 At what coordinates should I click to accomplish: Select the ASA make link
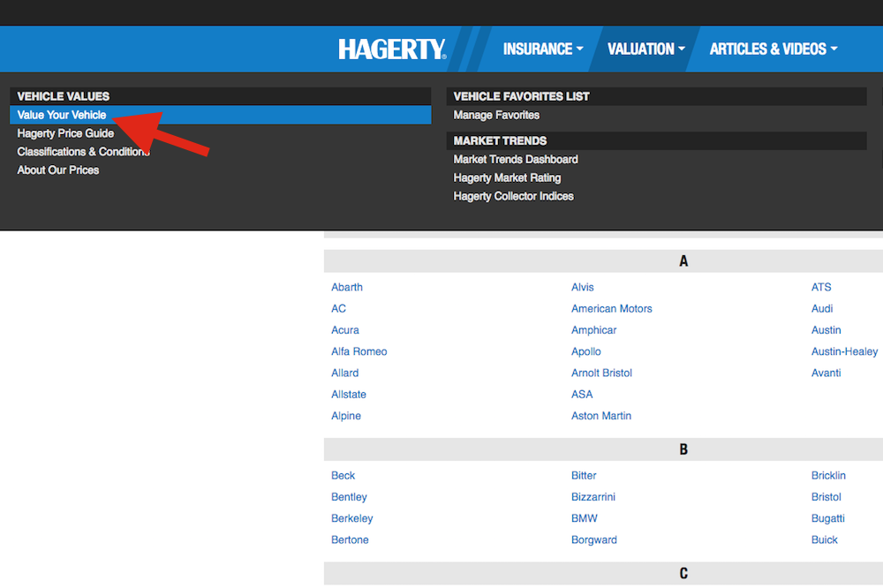pyautogui.click(x=582, y=395)
